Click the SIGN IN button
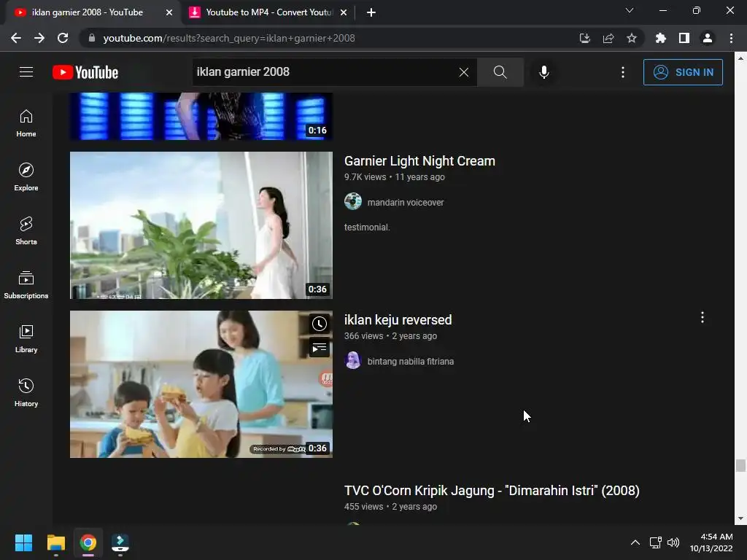The height and width of the screenshot is (560, 747). (683, 72)
